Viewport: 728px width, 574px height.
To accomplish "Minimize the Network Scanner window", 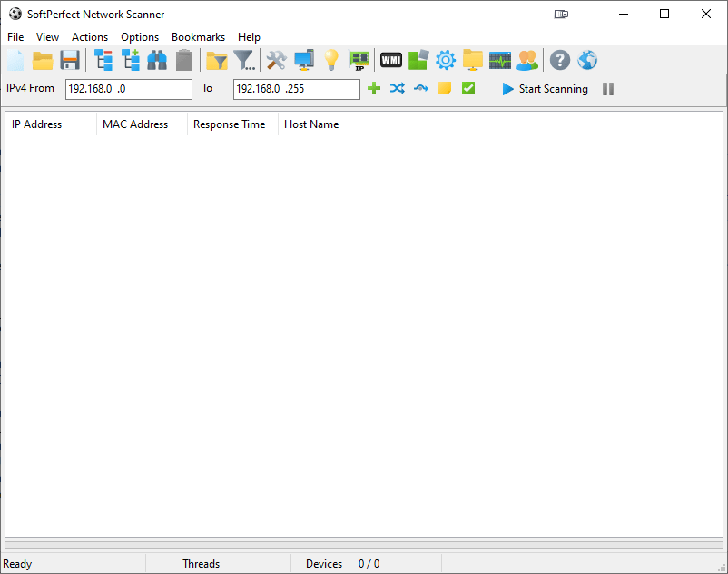I will tap(624, 14).
